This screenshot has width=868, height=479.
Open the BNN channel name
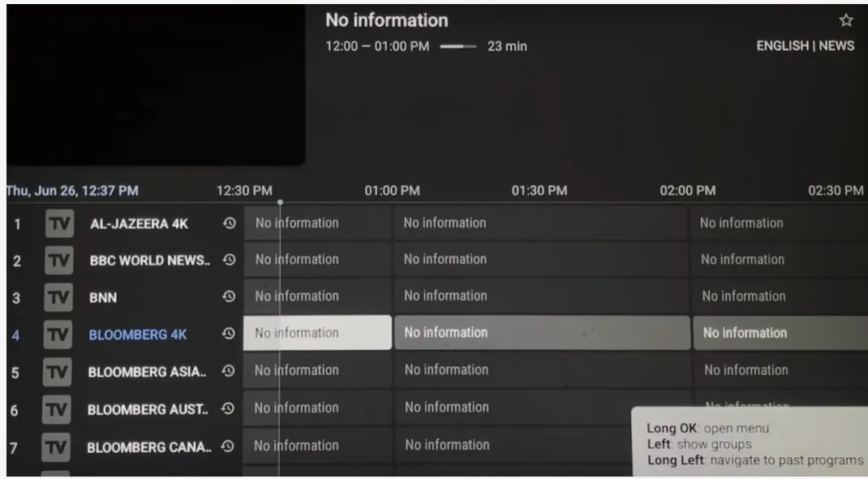(103, 297)
